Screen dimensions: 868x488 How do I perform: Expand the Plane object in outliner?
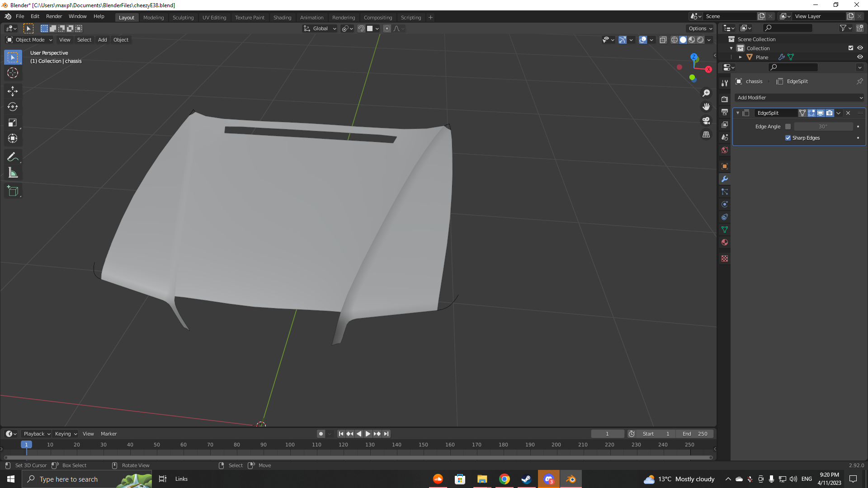[741, 57]
